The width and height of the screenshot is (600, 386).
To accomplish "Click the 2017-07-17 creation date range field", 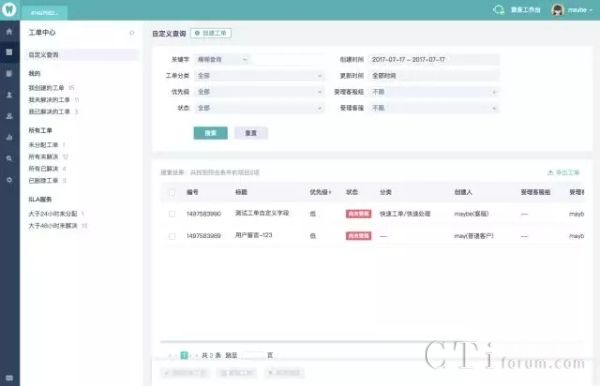I will pos(434,60).
